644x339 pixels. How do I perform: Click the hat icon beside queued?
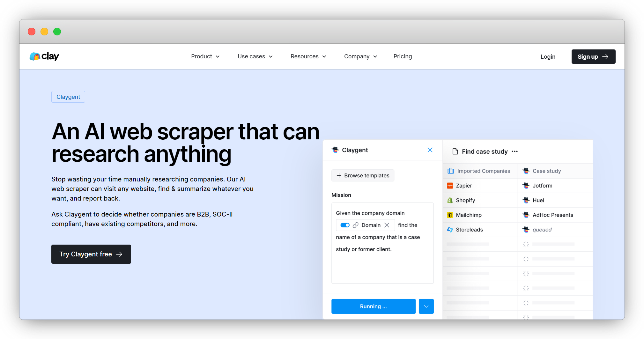[526, 230]
